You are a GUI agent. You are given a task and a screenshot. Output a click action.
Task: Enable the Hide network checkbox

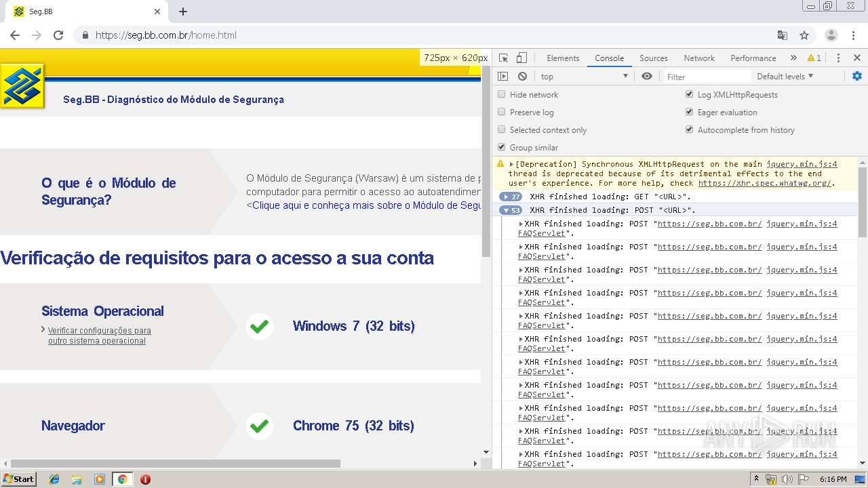coord(502,94)
